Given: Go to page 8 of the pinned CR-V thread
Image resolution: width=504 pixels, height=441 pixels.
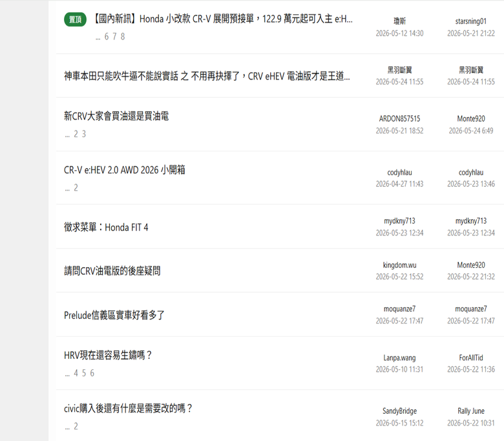Looking at the screenshot, I should 123,37.
